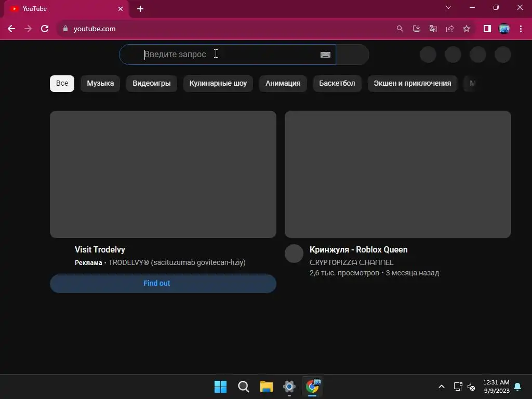Share this page using the share icon
The height and width of the screenshot is (399, 532).
(x=450, y=29)
